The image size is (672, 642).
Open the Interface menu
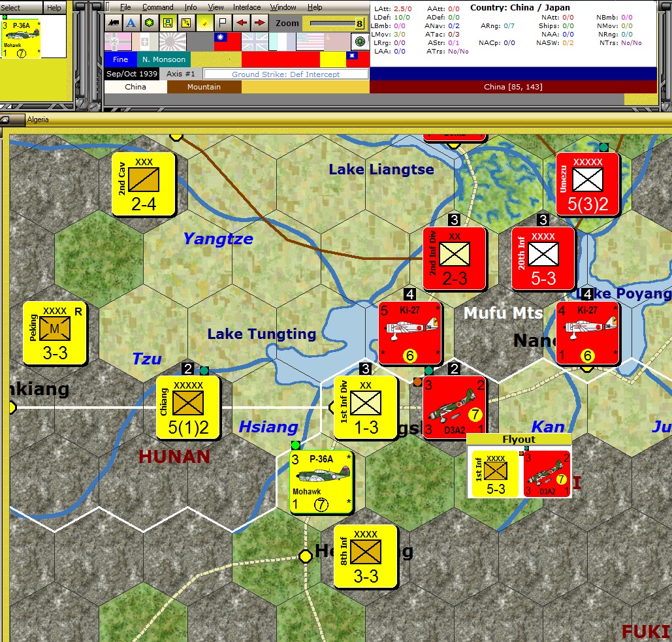(x=247, y=7)
